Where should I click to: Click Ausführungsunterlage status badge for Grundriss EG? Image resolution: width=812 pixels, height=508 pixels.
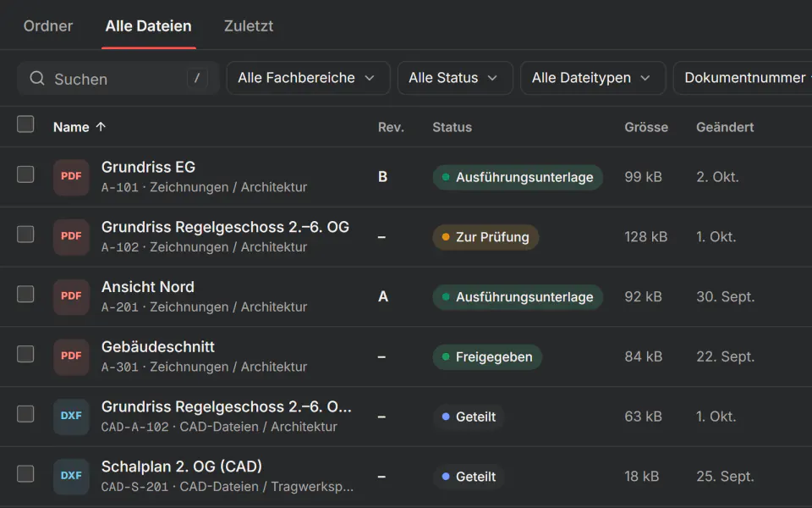[x=518, y=177]
